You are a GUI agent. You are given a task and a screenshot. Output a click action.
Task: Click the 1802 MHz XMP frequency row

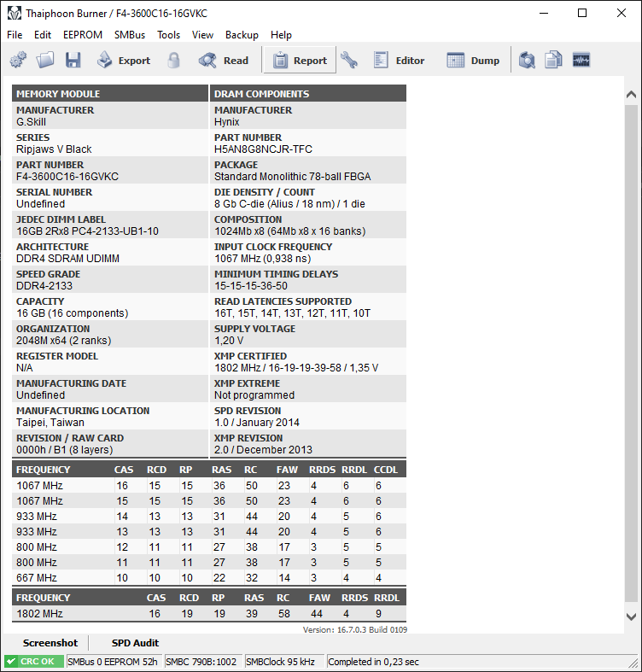pos(209,614)
